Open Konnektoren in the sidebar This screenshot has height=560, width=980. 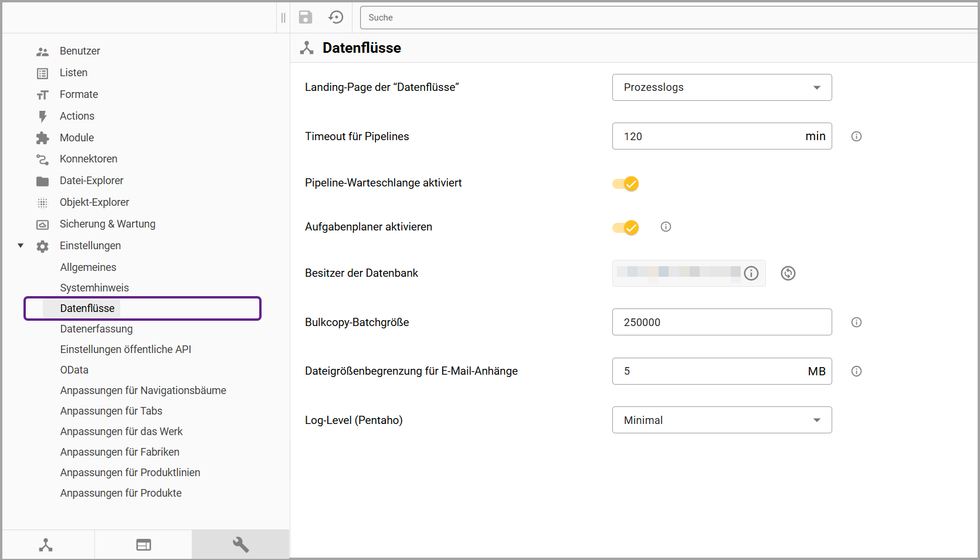click(88, 159)
